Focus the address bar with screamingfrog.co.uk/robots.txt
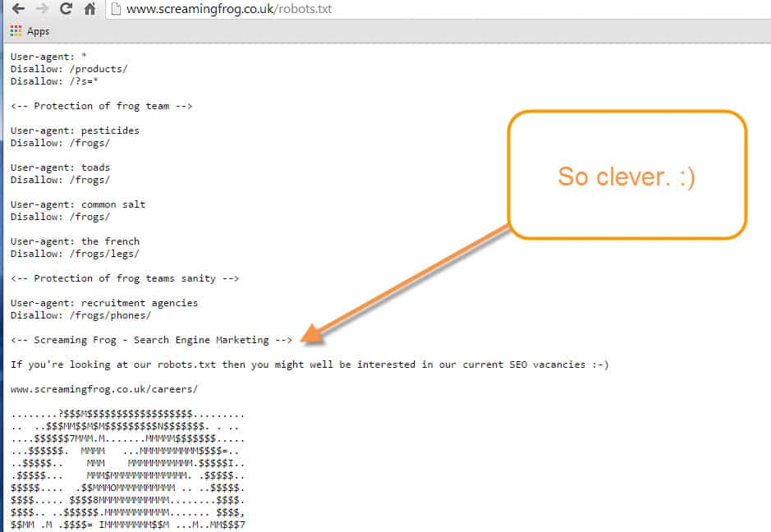Viewport: 771px width, 532px height. [x=438, y=9]
